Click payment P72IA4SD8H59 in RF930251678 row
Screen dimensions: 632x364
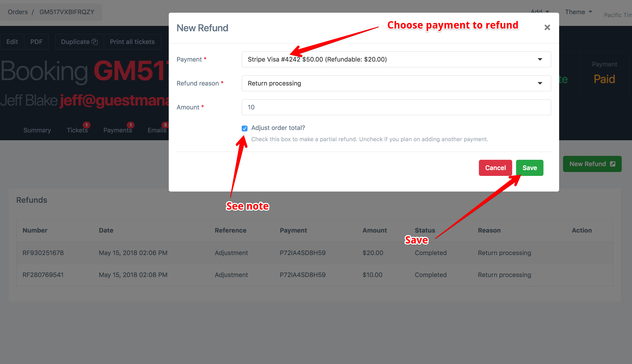pyautogui.click(x=303, y=253)
